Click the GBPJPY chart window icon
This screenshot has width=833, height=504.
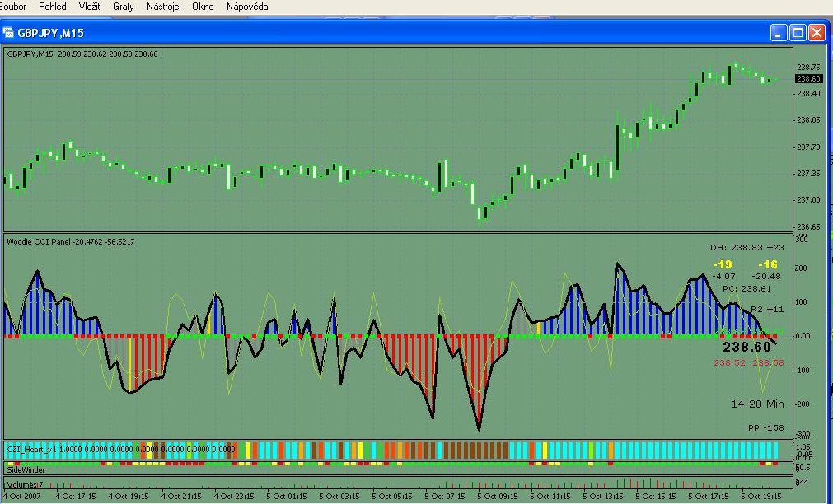tap(8, 32)
